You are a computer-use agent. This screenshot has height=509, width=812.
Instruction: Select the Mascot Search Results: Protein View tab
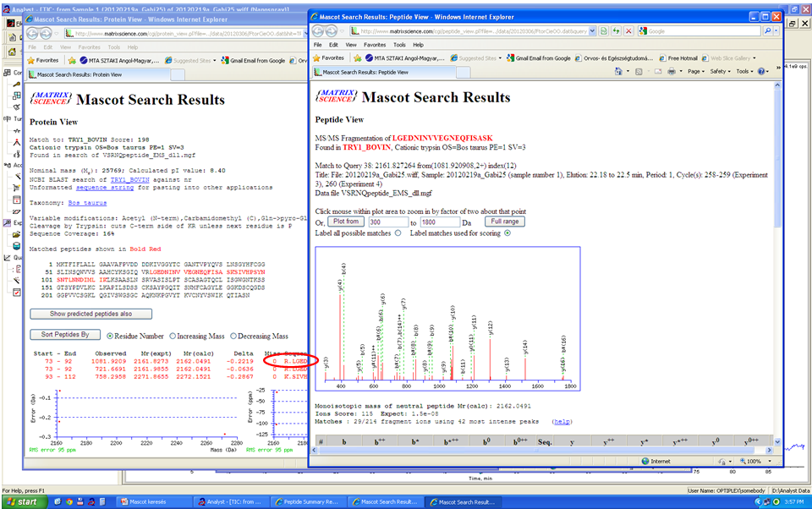click(98, 74)
